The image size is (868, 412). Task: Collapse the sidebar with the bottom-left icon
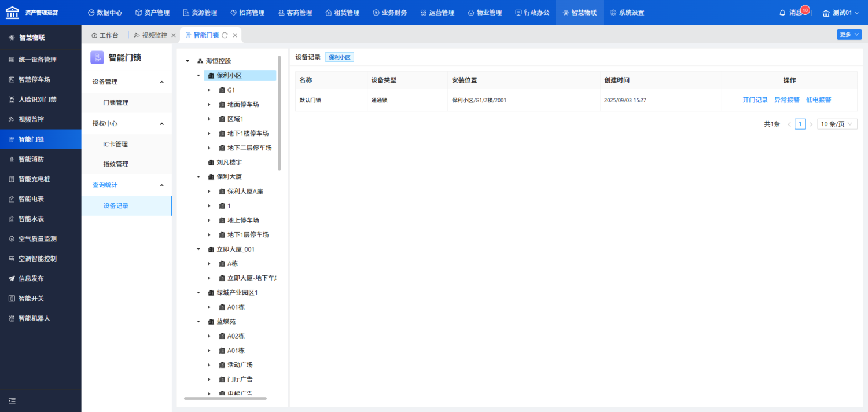tap(12, 400)
